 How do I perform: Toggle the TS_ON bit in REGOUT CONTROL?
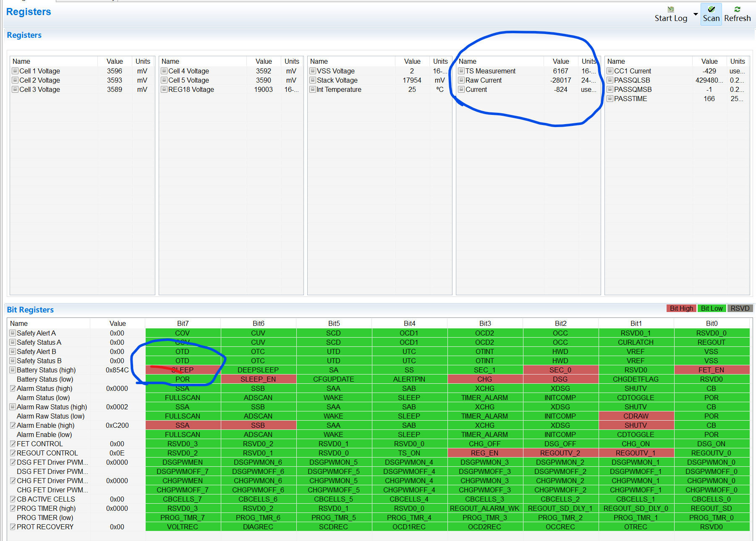[409, 453]
